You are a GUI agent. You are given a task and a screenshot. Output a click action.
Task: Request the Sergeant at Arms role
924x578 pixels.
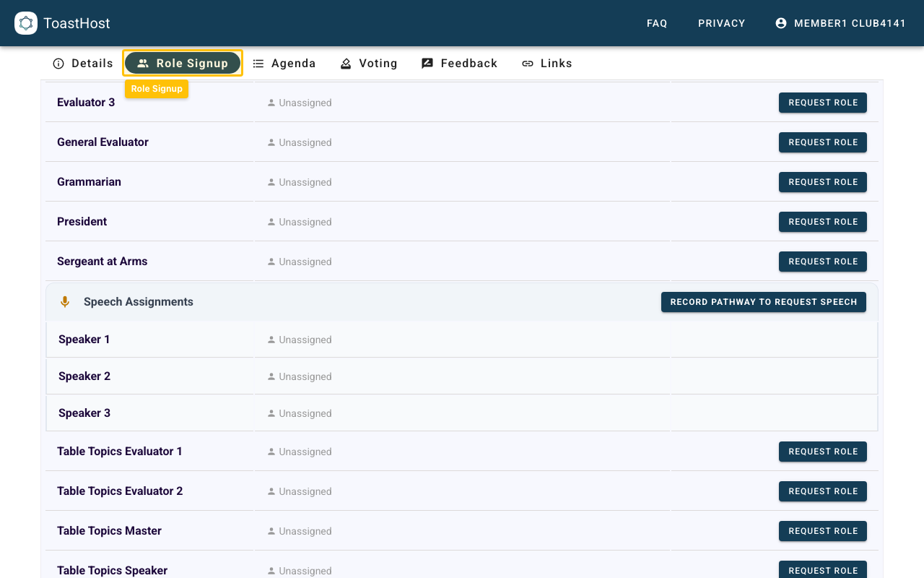point(822,261)
